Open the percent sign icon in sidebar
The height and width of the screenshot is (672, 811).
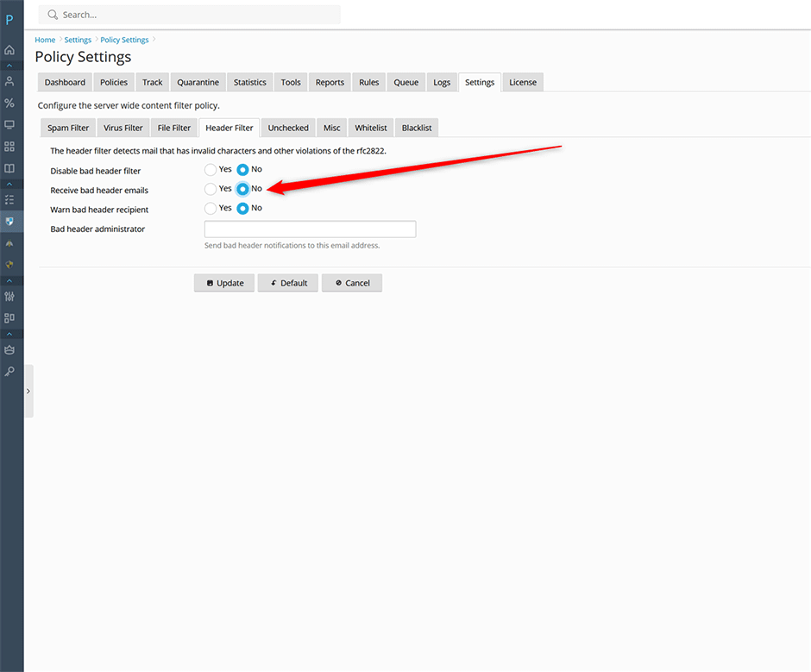click(x=9, y=103)
